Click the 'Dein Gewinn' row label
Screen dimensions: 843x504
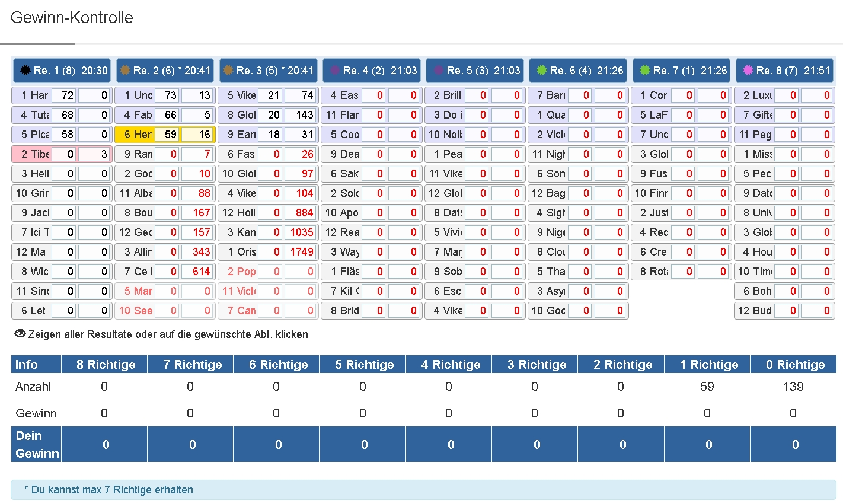tap(37, 444)
